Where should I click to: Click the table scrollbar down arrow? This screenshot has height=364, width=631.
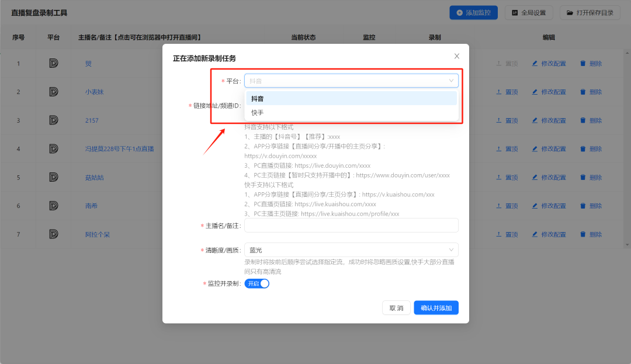[627, 245]
